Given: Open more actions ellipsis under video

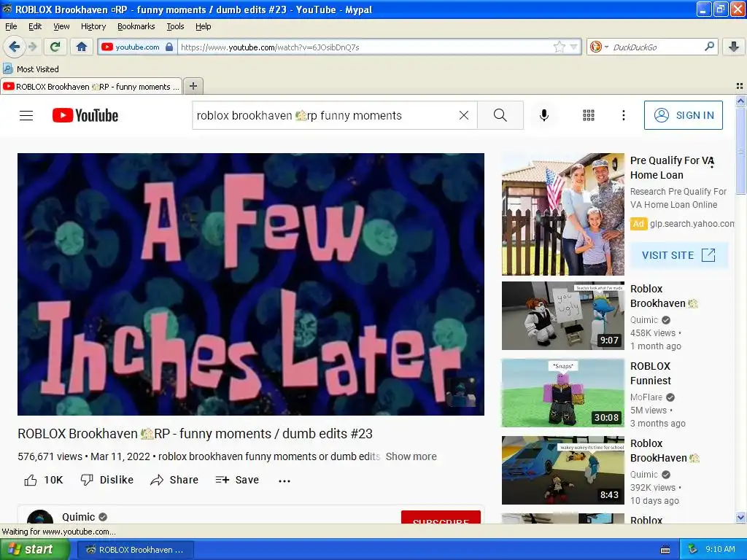Looking at the screenshot, I should [x=285, y=481].
